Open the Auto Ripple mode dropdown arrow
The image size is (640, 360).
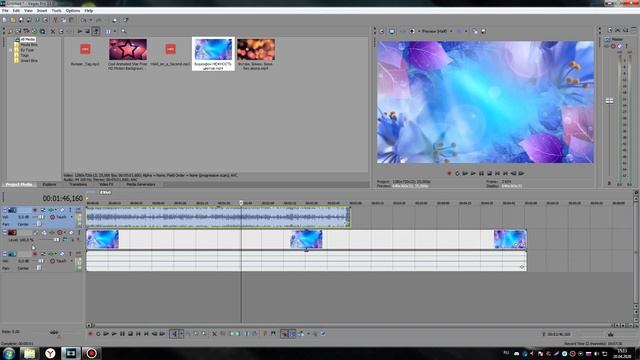tap(308, 333)
